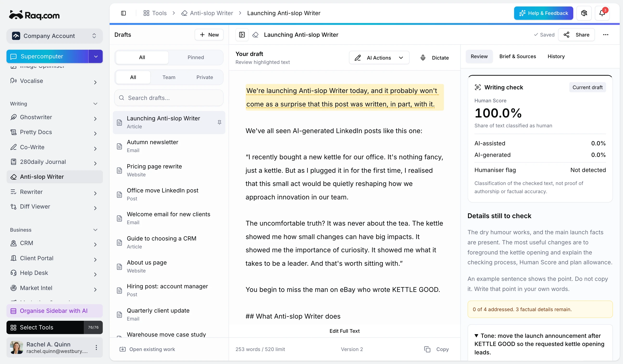Select the top All drafts segment
623x364 pixels.
[142, 57]
